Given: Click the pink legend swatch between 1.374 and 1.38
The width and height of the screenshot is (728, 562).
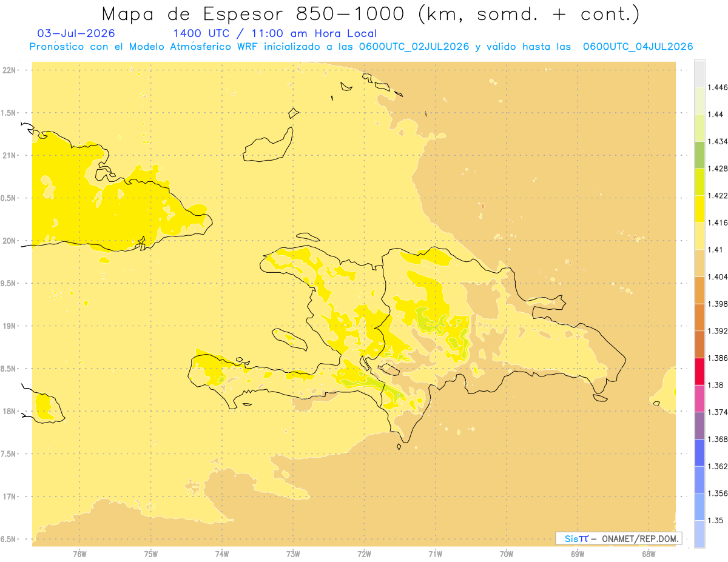Looking at the screenshot, I should click(699, 398).
